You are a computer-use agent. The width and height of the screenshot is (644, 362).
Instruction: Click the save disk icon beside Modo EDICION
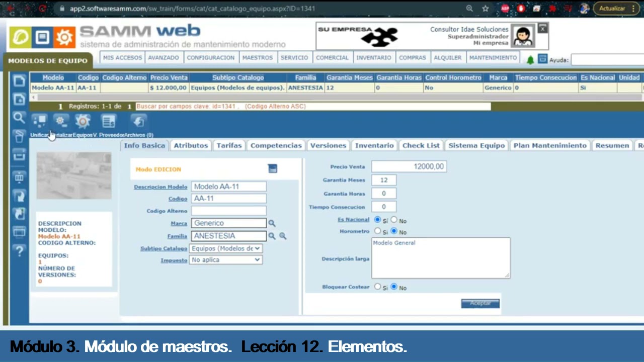[272, 169]
